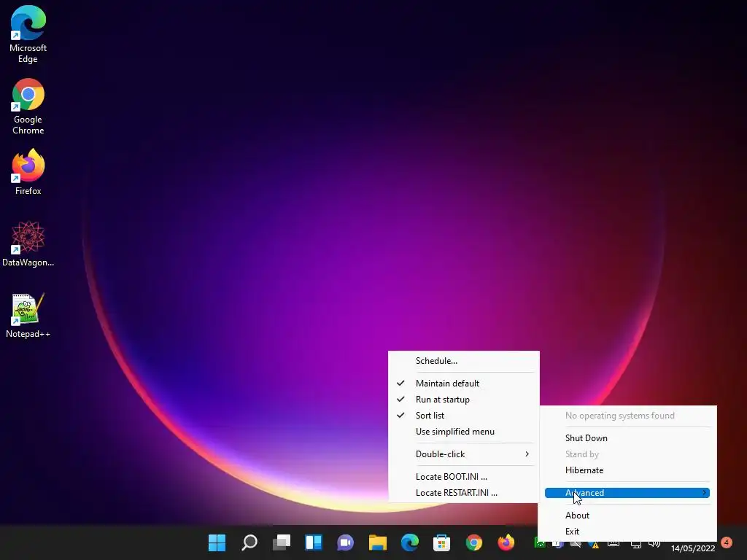This screenshot has width=747, height=560.
Task: Open the Google Chrome desktop shortcut
Action: click(x=28, y=106)
